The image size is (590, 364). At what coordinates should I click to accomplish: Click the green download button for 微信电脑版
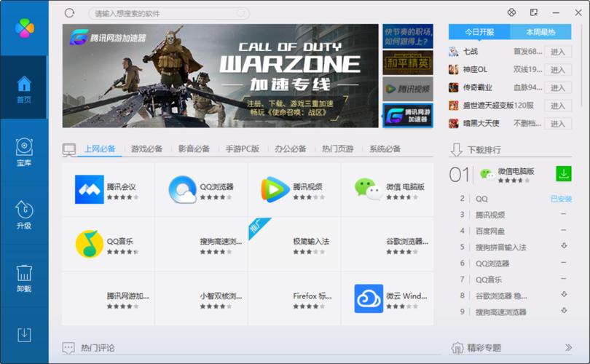tap(564, 173)
